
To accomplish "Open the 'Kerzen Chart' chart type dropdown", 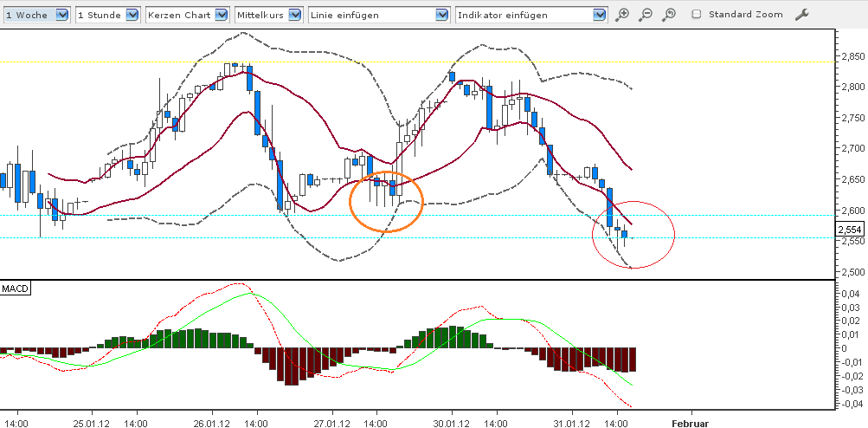I will click(x=187, y=15).
